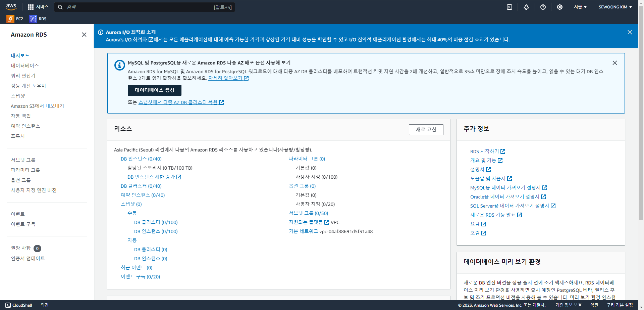644x310 pixels.
Task: Open 이벤트 구독 (0/20) resource link
Action: 141,277
